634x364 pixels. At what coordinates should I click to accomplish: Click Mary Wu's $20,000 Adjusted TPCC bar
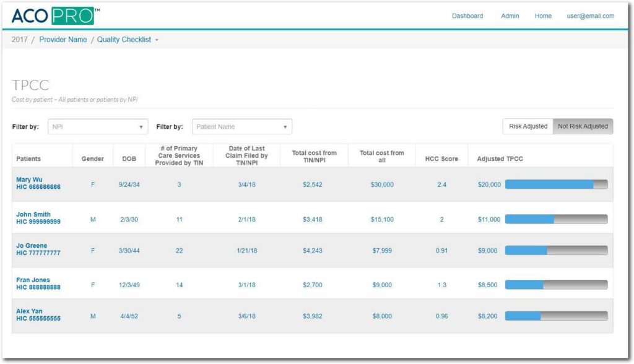[x=556, y=184]
